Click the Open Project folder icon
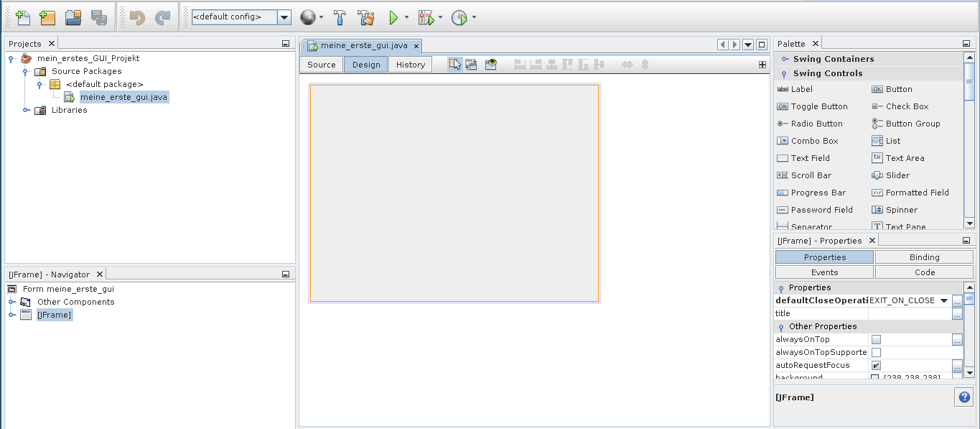The height and width of the screenshot is (429, 980). [x=73, y=17]
